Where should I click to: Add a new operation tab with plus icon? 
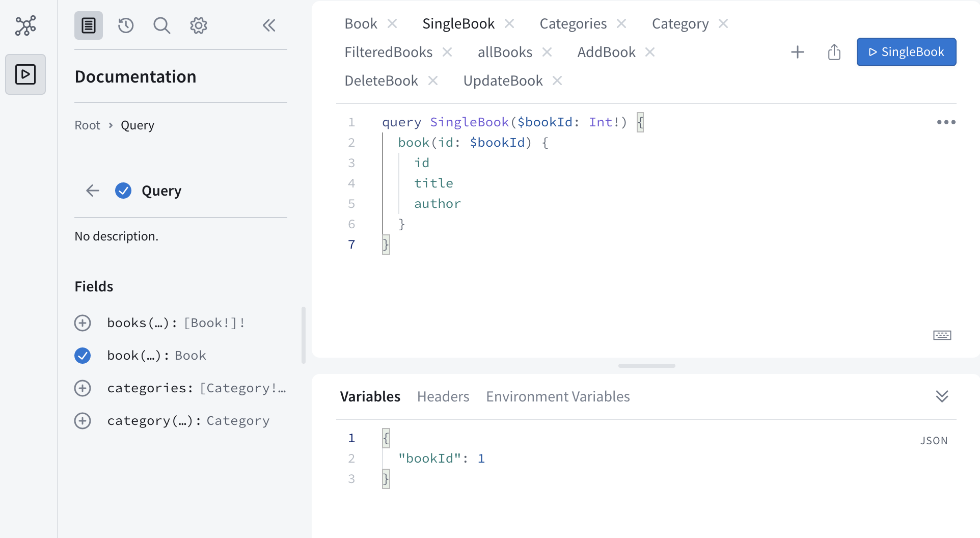[x=798, y=52]
